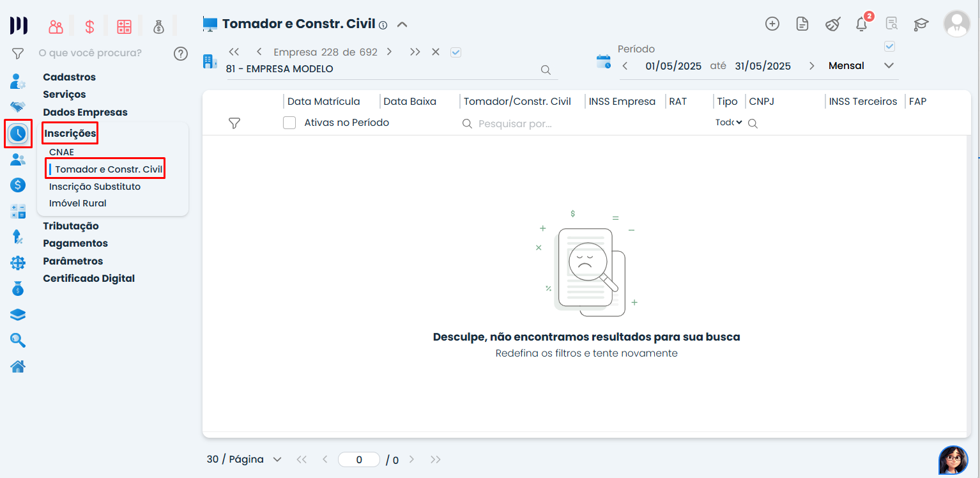The width and height of the screenshot is (980, 478).
Task: Open the Serviços menu
Action: pyautogui.click(x=64, y=94)
